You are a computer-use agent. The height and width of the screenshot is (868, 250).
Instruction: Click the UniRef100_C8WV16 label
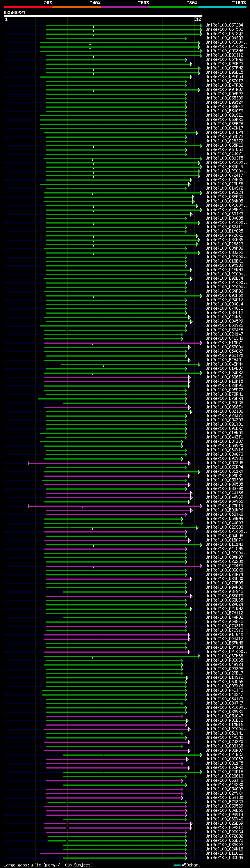pos(224,450)
